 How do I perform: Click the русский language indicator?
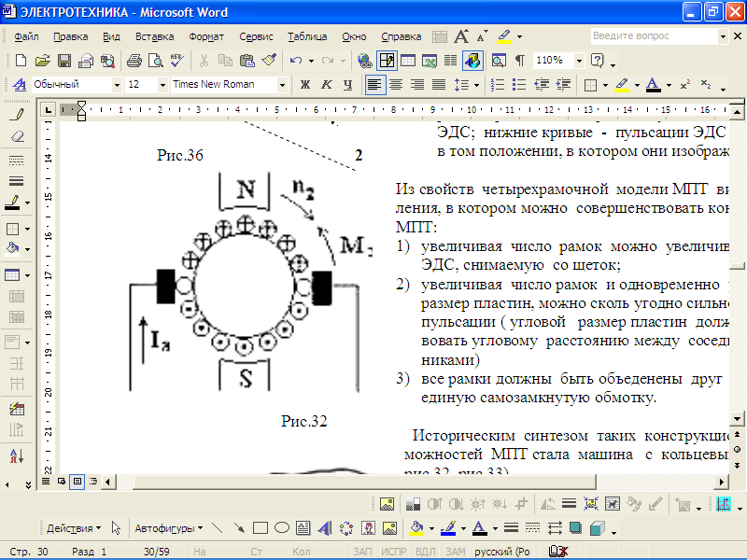502,552
